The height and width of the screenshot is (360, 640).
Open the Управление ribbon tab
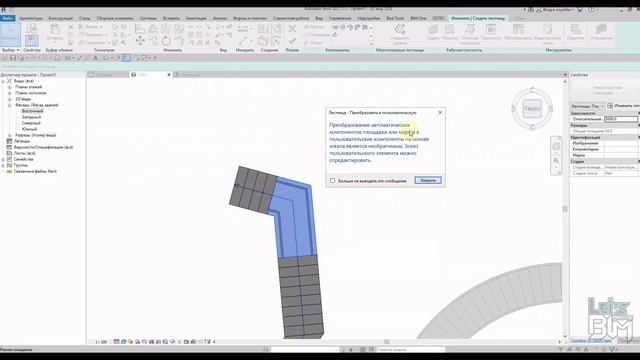click(340, 18)
